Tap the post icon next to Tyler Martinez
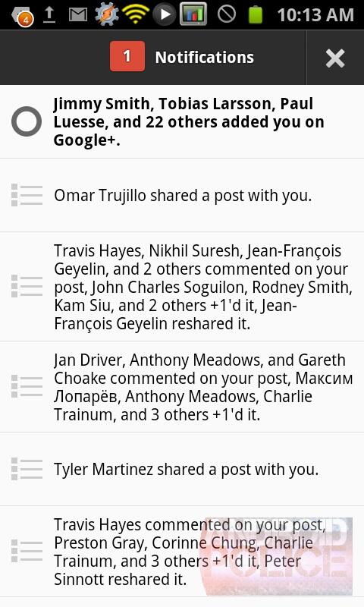The width and height of the screenshot is (364, 607). click(x=27, y=469)
